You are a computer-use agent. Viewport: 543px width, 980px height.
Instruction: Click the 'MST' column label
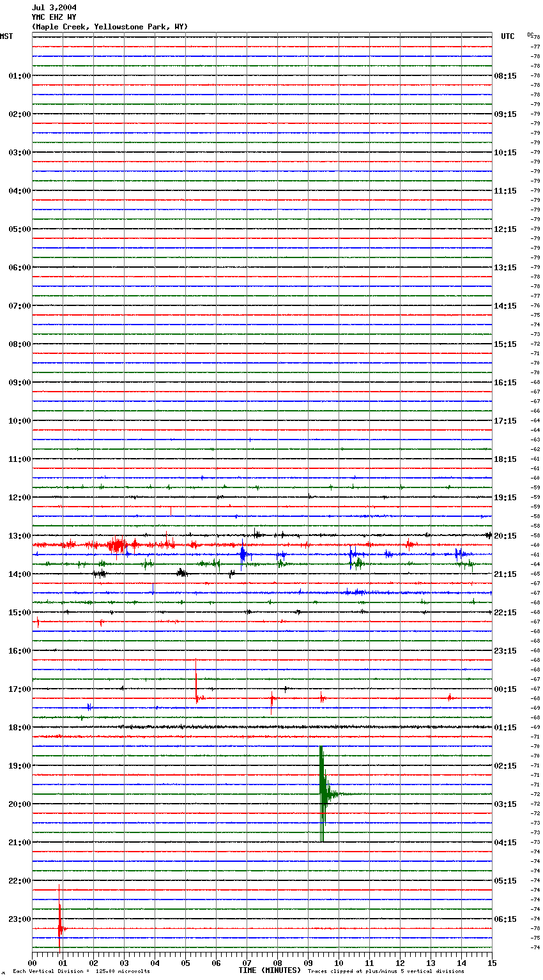point(6,36)
